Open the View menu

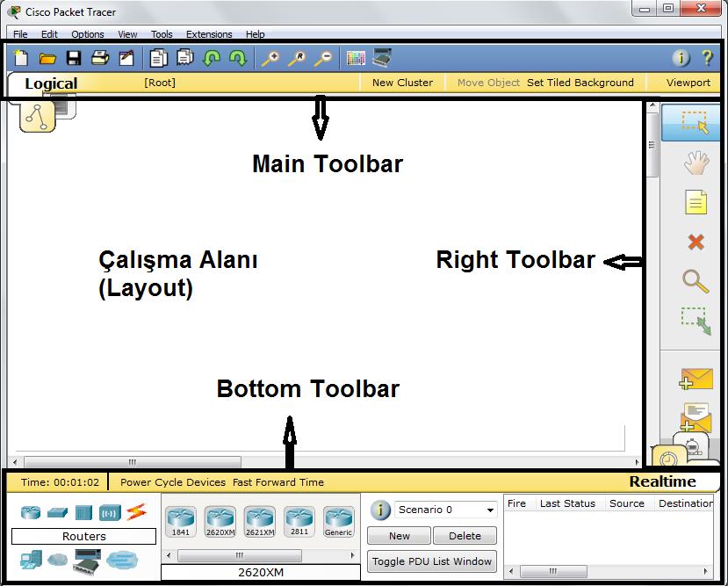[127, 34]
